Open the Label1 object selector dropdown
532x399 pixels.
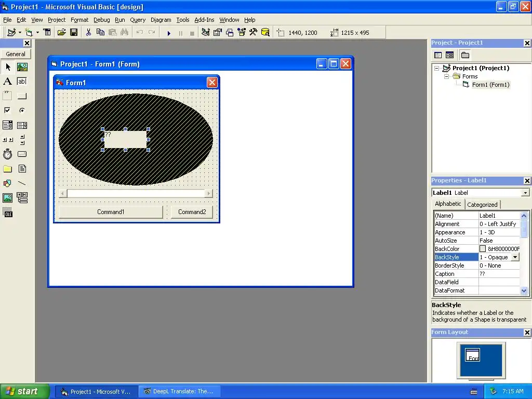pyautogui.click(x=525, y=193)
